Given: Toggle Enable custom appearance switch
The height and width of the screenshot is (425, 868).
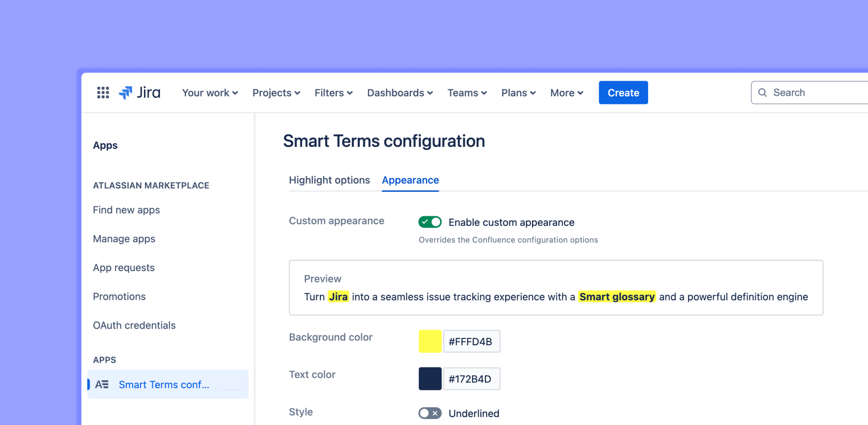Looking at the screenshot, I should click(x=430, y=222).
